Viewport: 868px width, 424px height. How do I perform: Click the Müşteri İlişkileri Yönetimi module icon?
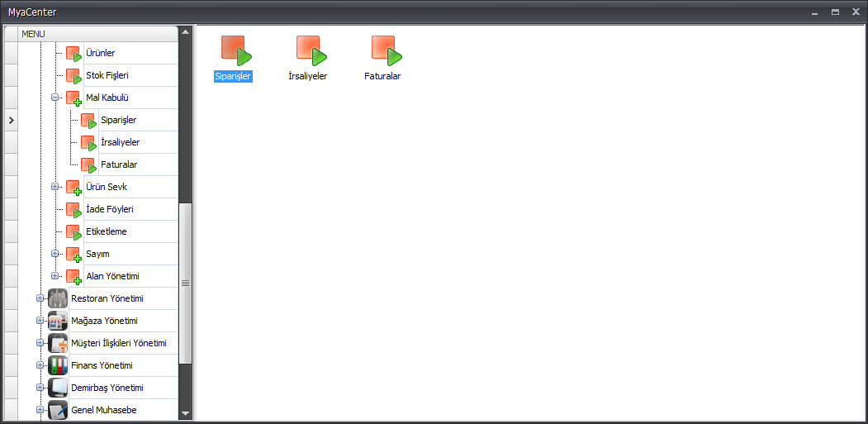click(x=58, y=344)
